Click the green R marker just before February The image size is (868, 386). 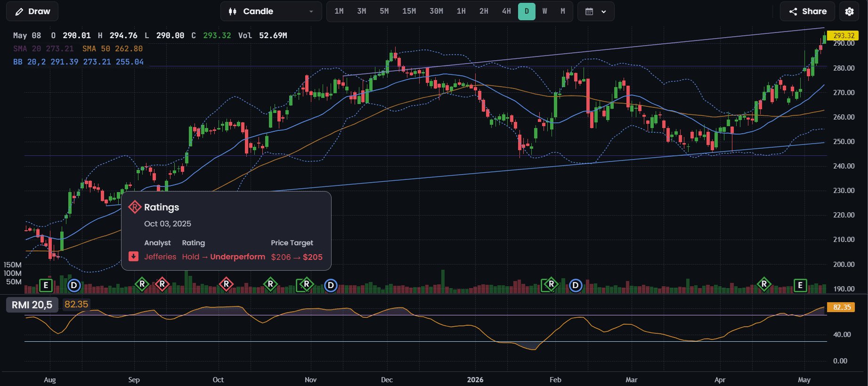click(x=551, y=284)
